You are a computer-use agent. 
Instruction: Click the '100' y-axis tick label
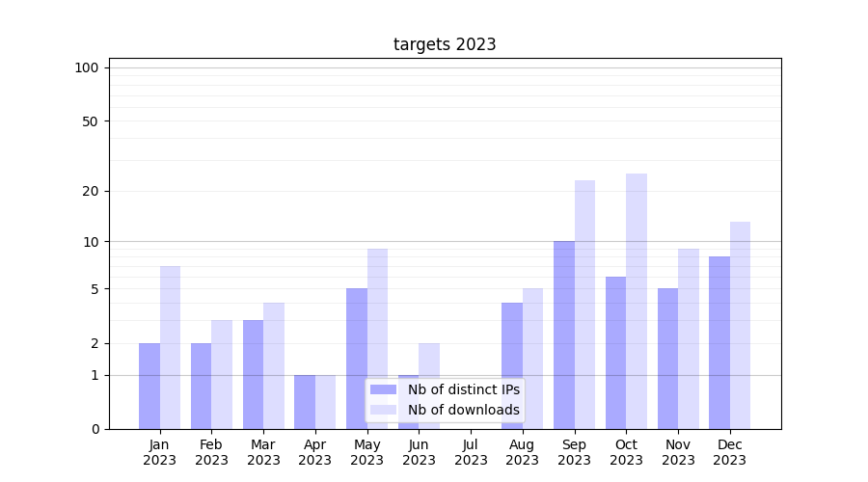(87, 67)
